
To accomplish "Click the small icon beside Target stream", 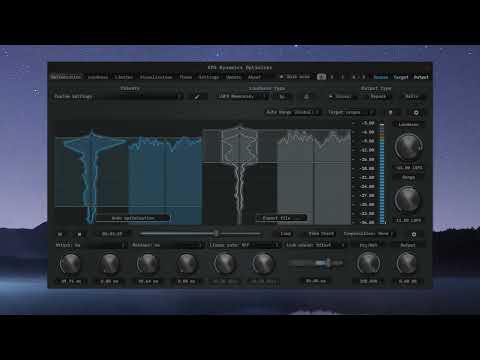I will (x=390, y=113).
